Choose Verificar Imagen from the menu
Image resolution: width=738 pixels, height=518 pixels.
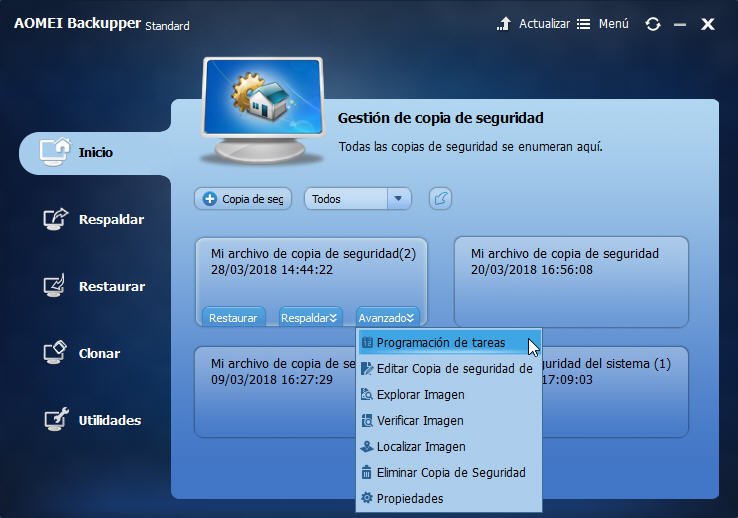point(449,420)
